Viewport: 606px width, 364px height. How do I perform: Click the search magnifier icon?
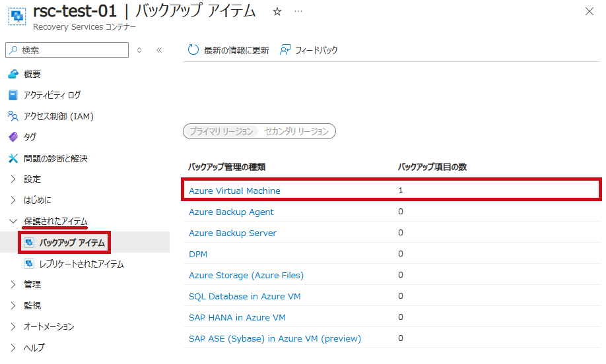point(13,50)
